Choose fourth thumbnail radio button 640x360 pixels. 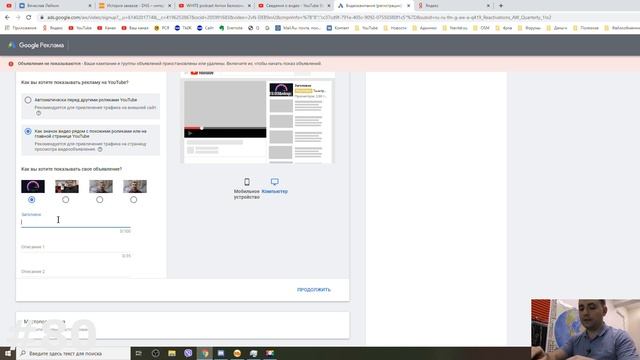click(133, 200)
